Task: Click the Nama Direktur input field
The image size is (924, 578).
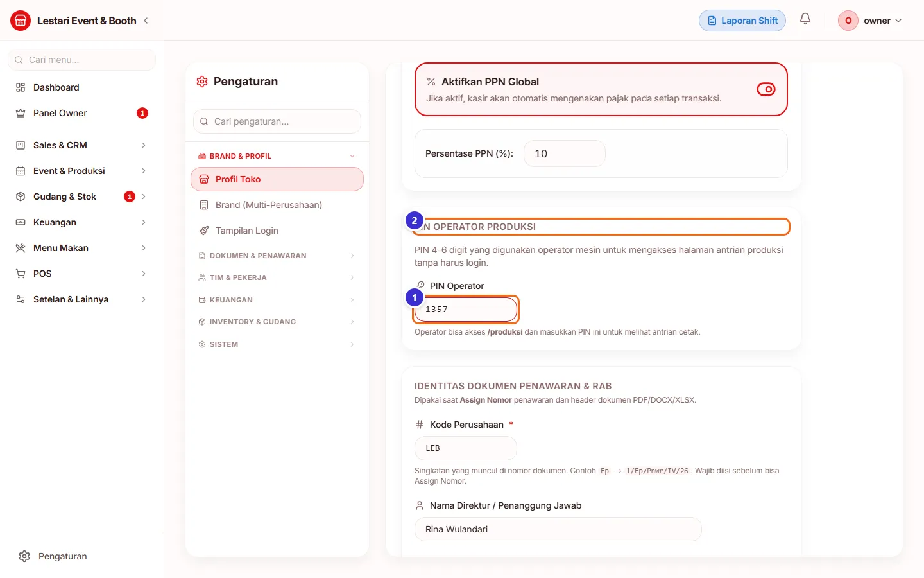Action: (x=558, y=529)
